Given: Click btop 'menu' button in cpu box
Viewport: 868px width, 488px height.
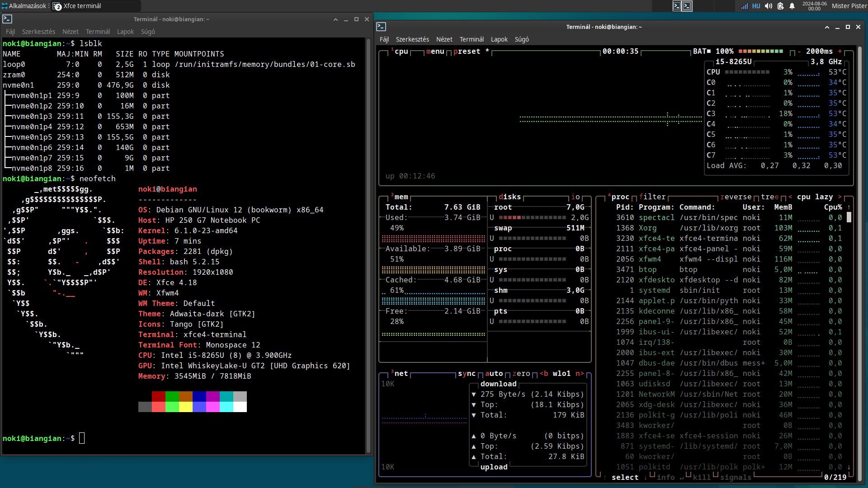Looking at the screenshot, I should click(435, 52).
